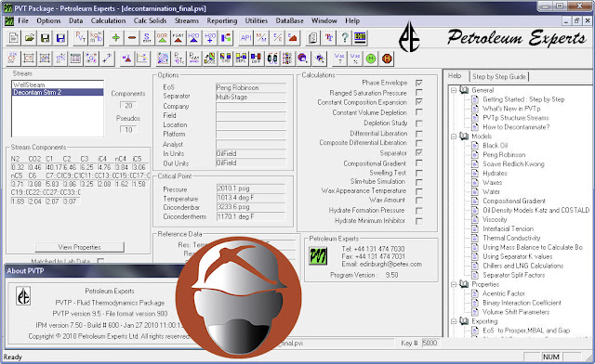This screenshot has width=595, height=364.
Task: Click the Key # field showing 5000
Action: pyautogui.click(x=430, y=343)
